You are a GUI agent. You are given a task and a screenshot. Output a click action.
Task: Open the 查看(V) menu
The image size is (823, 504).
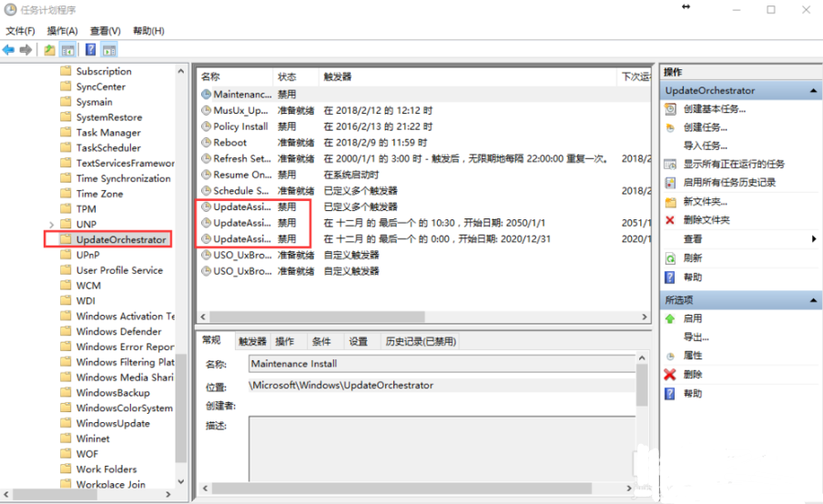click(x=106, y=31)
